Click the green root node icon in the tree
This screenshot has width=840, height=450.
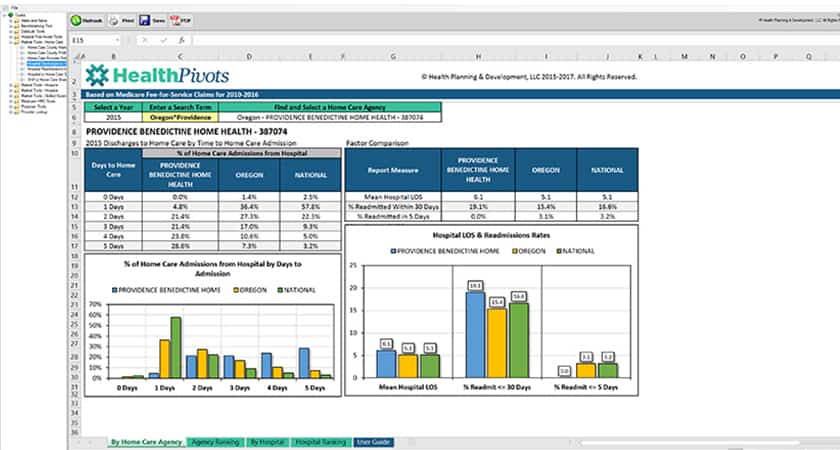point(11,15)
